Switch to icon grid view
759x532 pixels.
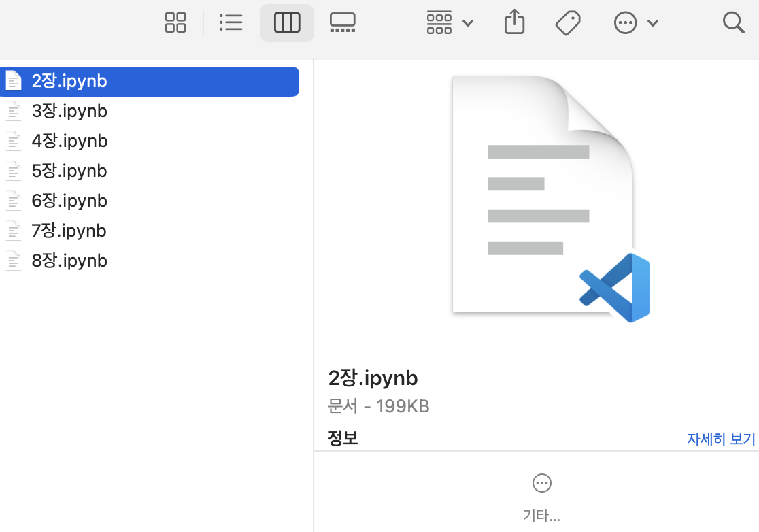tap(175, 22)
